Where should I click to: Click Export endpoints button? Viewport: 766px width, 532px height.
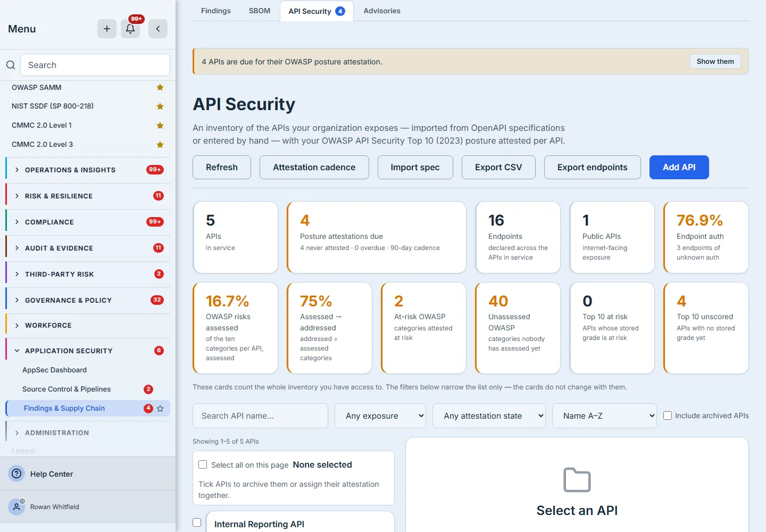(x=593, y=167)
